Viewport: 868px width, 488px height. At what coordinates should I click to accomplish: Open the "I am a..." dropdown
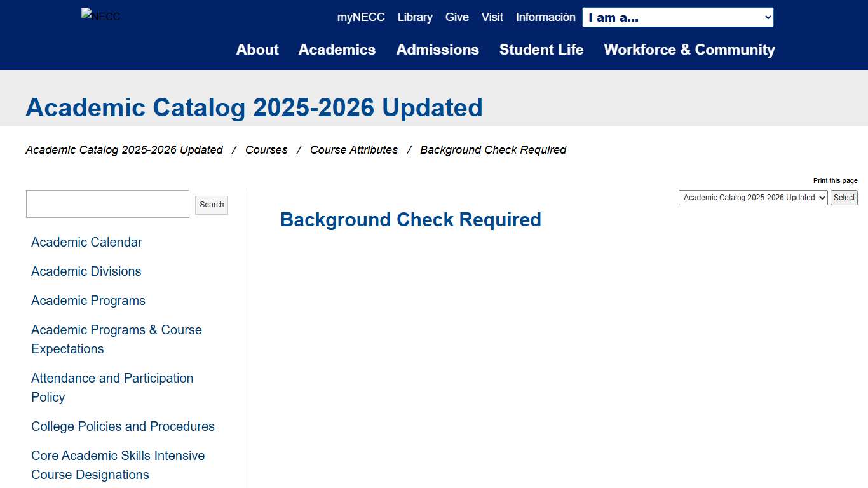click(x=677, y=17)
